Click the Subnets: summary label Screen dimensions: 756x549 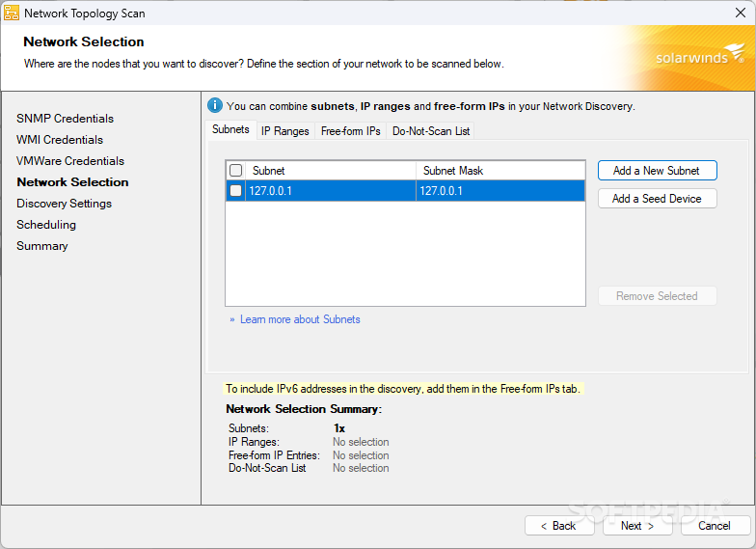tap(249, 428)
